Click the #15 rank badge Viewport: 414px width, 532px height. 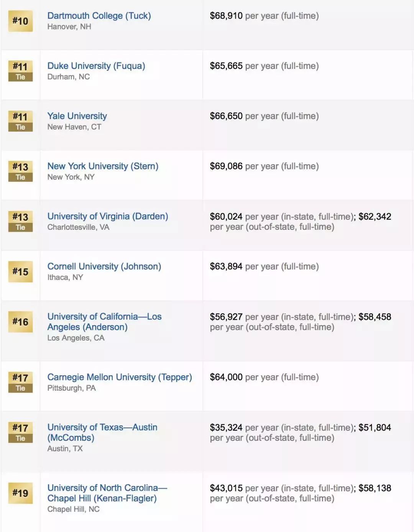(x=20, y=272)
